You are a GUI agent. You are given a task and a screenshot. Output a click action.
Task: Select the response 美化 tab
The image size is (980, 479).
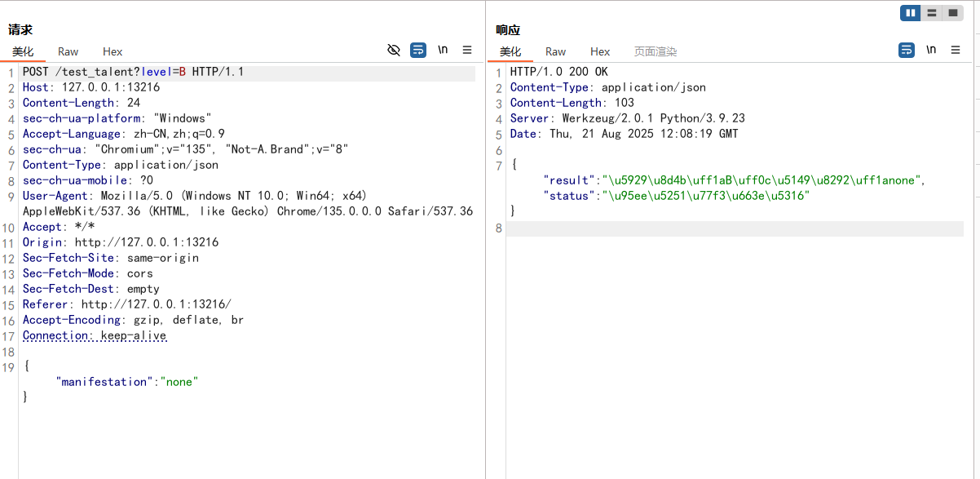[x=510, y=51]
